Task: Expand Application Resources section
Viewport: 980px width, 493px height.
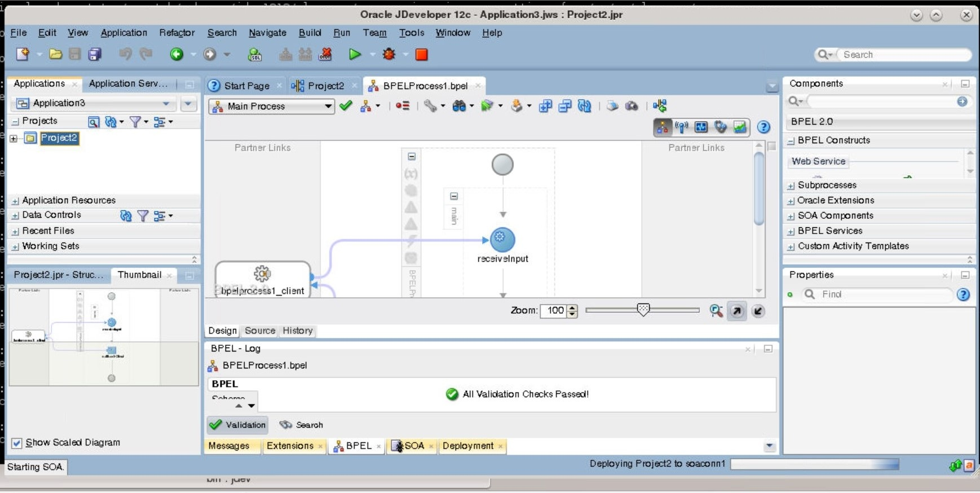Action: tap(15, 201)
